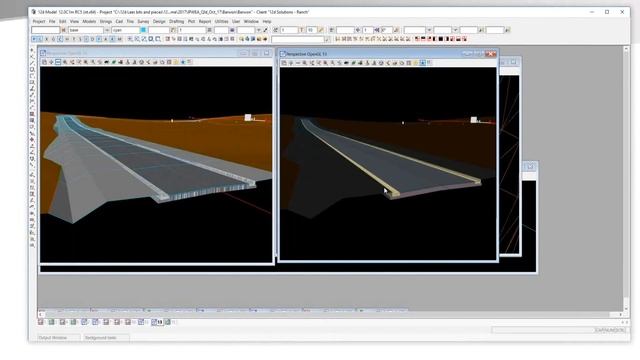This screenshot has width=640, height=360.
Task: Click the first red-outlined layout icon in second toolbar
Action: coord(417,39)
